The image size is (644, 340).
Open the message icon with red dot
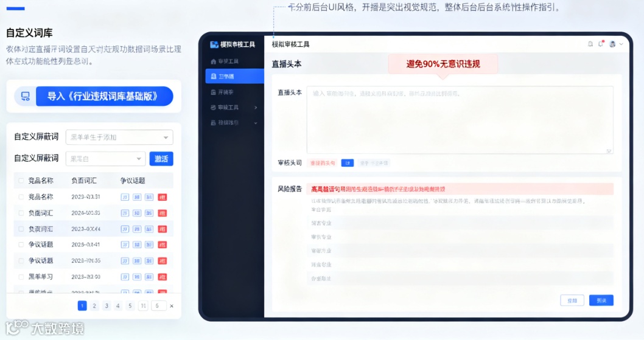click(601, 44)
